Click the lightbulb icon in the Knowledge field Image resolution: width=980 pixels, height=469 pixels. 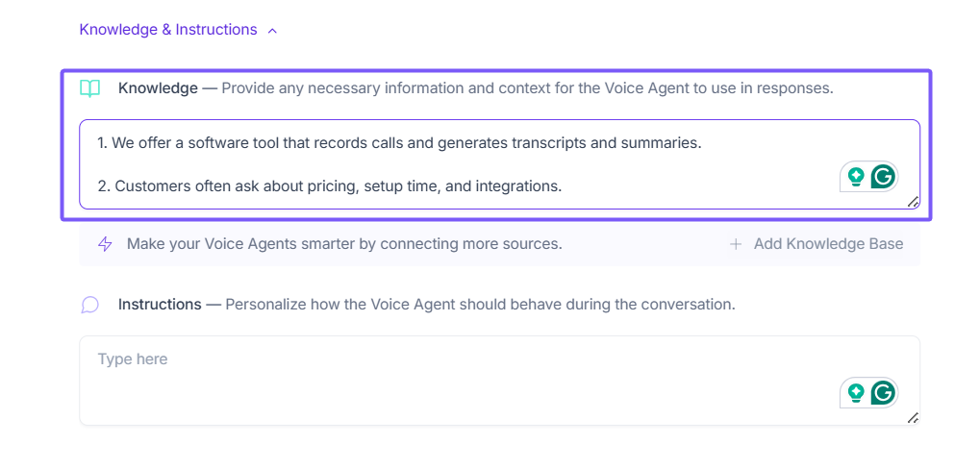click(x=856, y=177)
